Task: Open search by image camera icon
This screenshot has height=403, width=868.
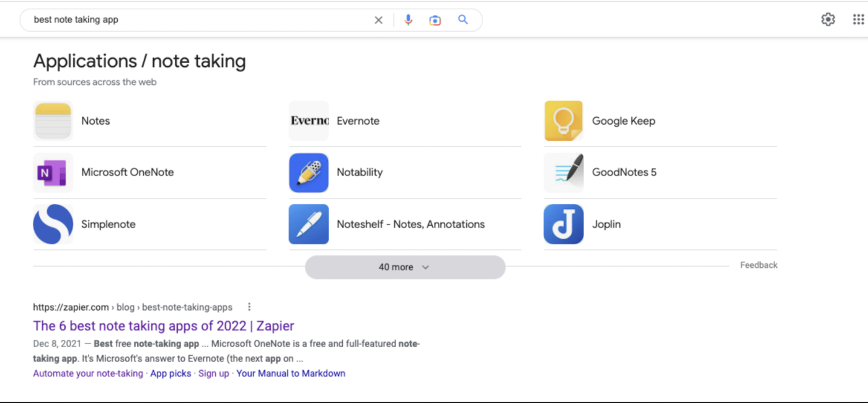Action: point(435,20)
